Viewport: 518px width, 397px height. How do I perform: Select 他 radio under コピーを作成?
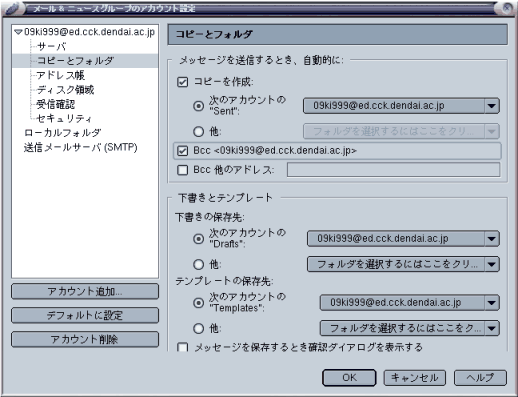point(199,132)
